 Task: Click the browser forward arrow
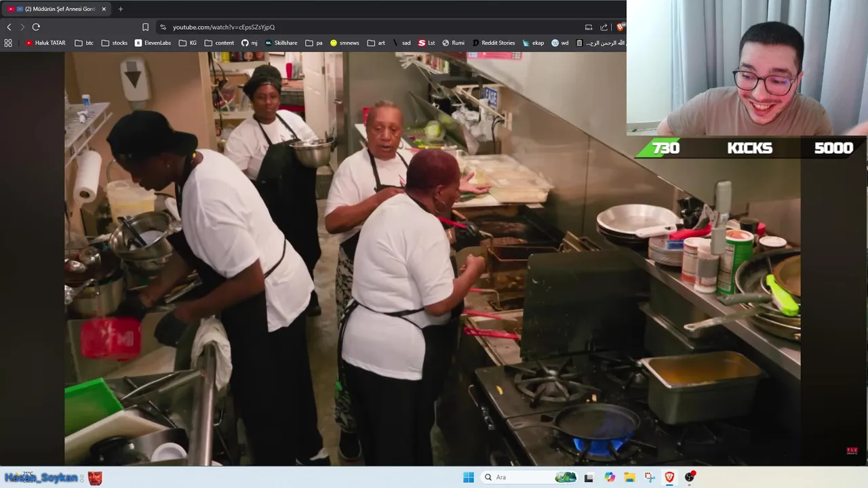point(22,27)
